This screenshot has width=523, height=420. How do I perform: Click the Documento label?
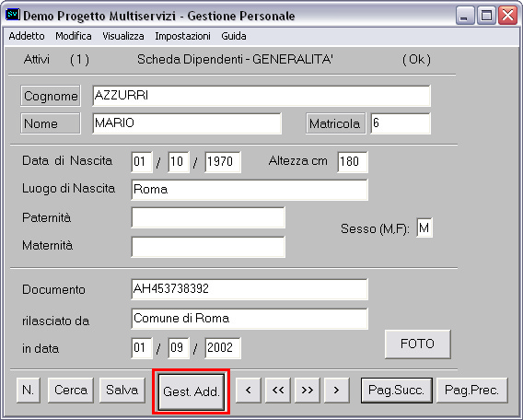pyautogui.click(x=53, y=289)
